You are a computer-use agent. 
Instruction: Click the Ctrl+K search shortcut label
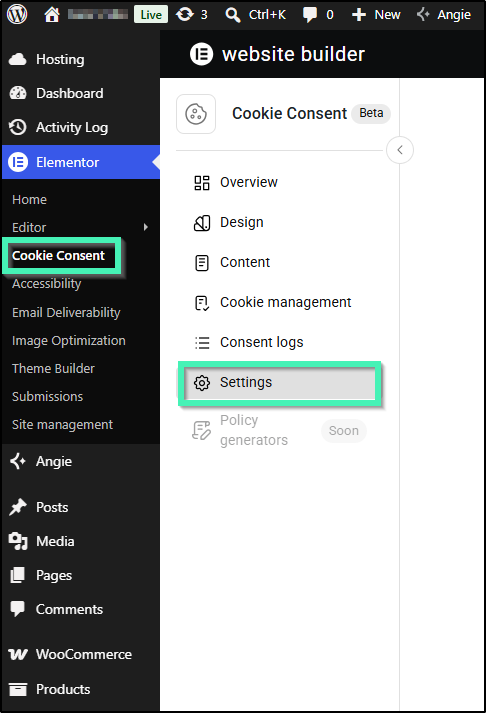[x=267, y=15]
